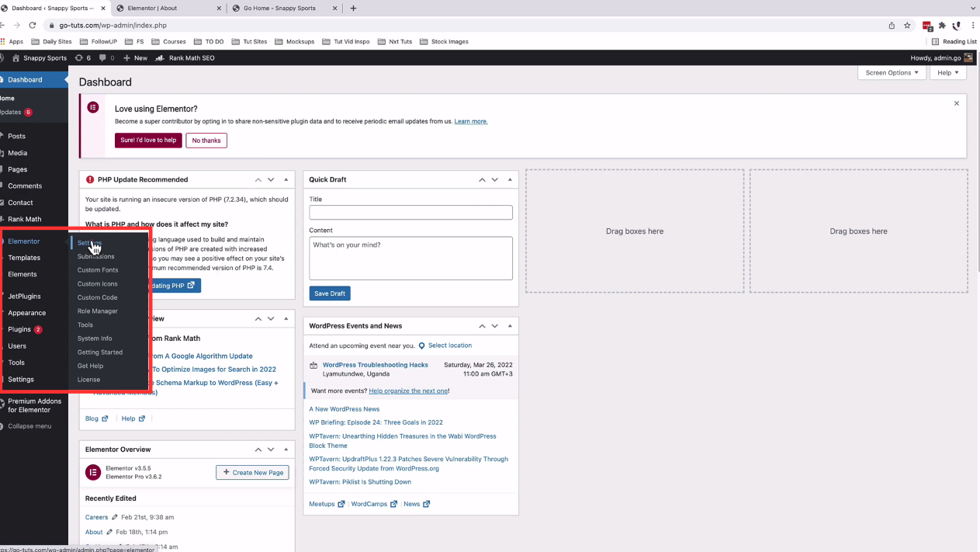This screenshot has height=552, width=980.
Task: Collapse the PHP Update Recommended panel
Action: point(286,179)
